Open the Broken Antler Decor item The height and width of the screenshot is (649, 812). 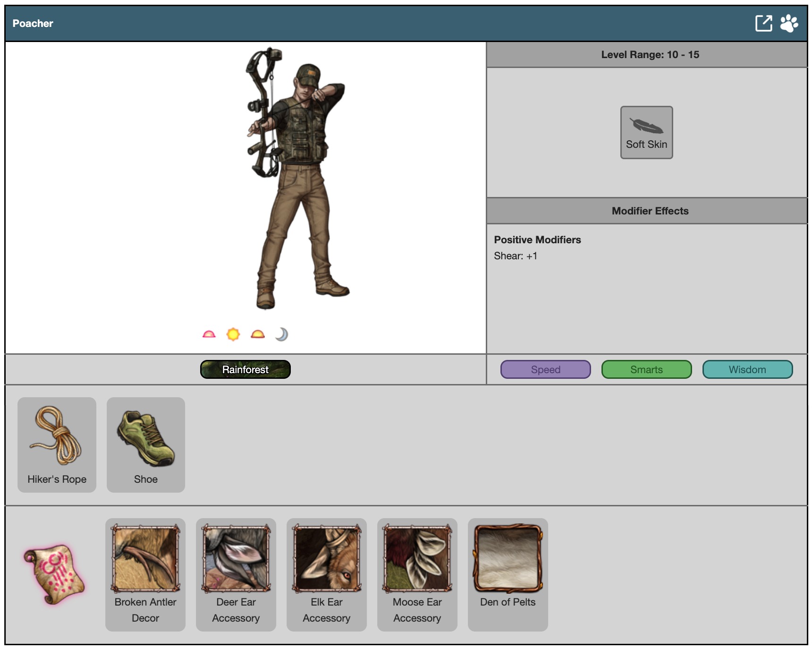145,574
